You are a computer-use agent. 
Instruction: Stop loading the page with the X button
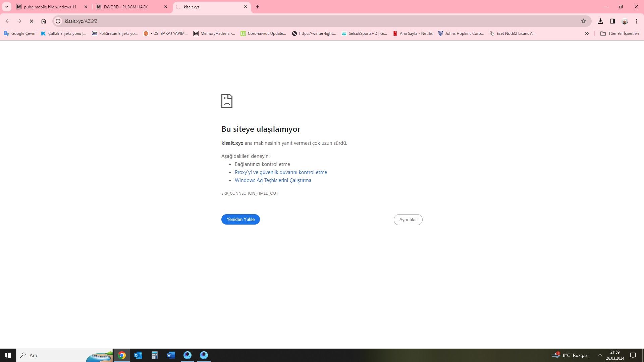(32, 21)
